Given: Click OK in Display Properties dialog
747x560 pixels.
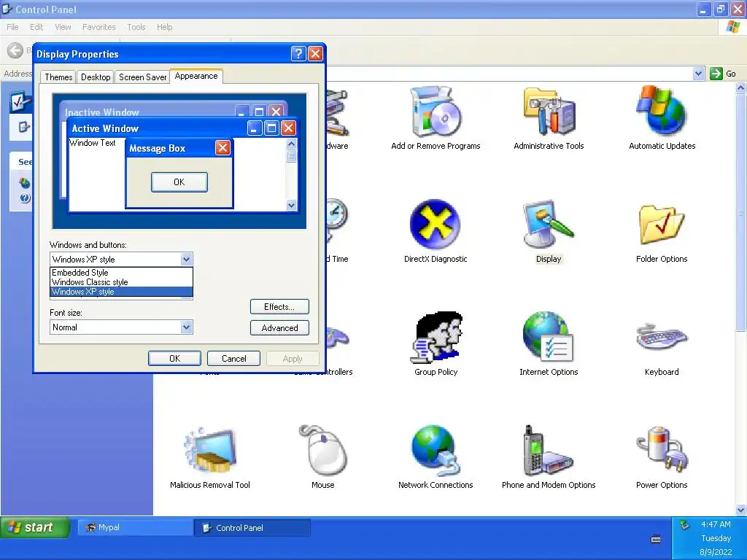Looking at the screenshot, I should click(x=174, y=359).
